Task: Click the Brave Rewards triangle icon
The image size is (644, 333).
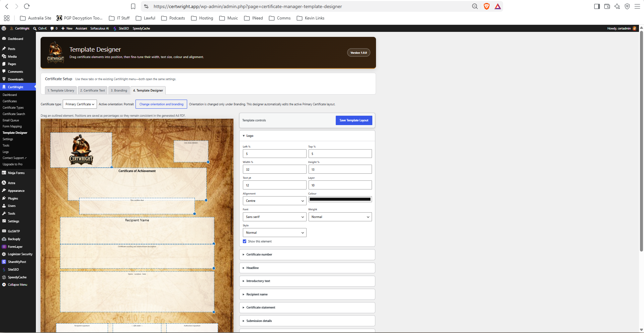Action: coord(498,6)
